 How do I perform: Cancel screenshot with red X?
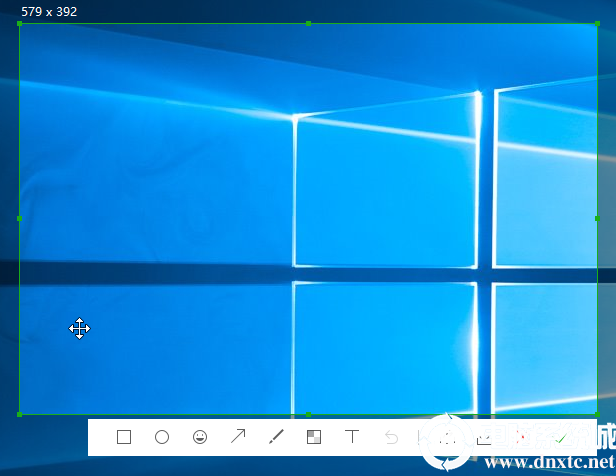(x=522, y=437)
